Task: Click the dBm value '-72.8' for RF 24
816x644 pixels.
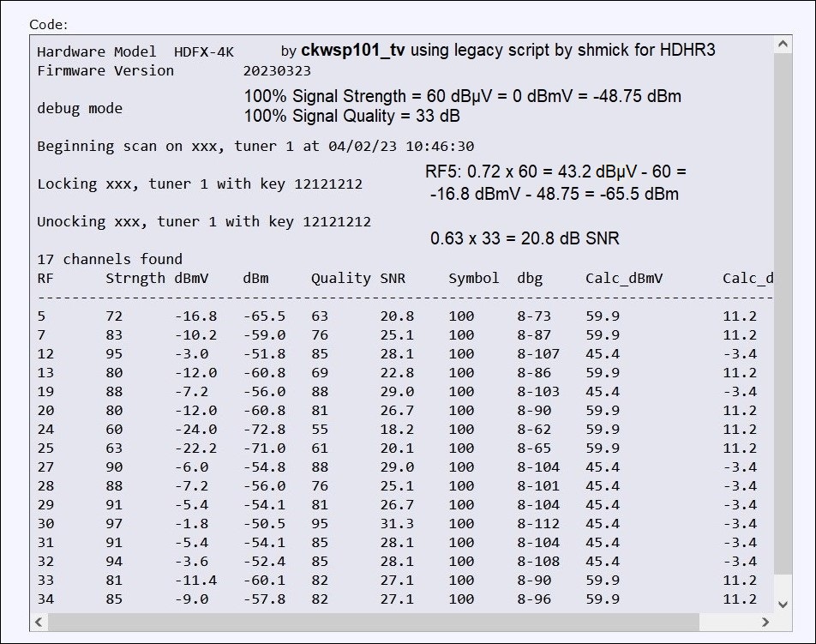Action: tap(264, 429)
